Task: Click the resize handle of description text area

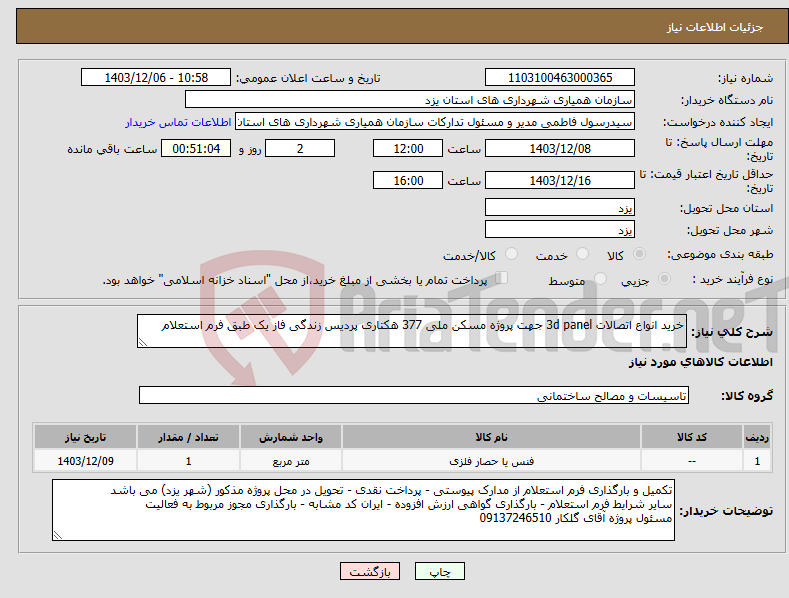Action: click(143, 342)
